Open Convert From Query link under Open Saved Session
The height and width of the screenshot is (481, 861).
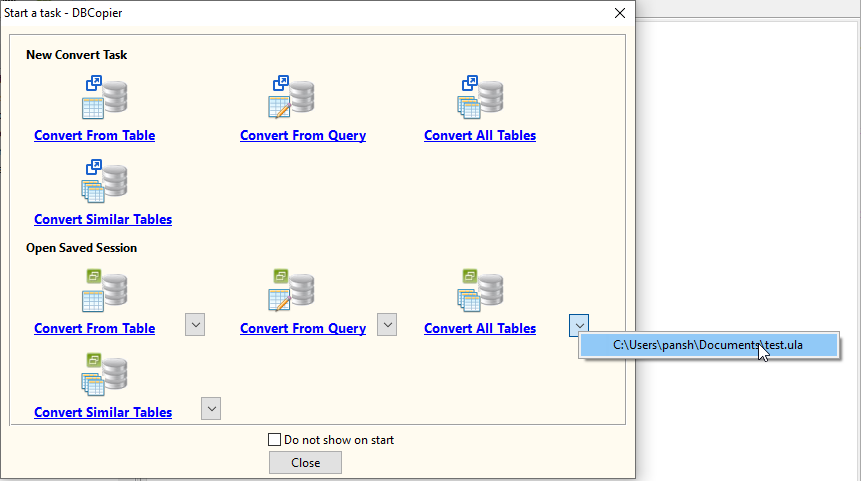(x=303, y=328)
